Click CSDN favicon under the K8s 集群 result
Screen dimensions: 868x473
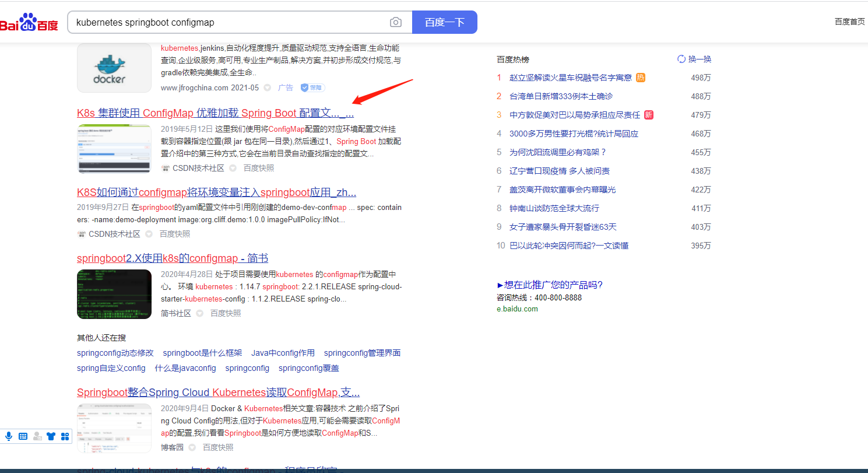tap(166, 168)
